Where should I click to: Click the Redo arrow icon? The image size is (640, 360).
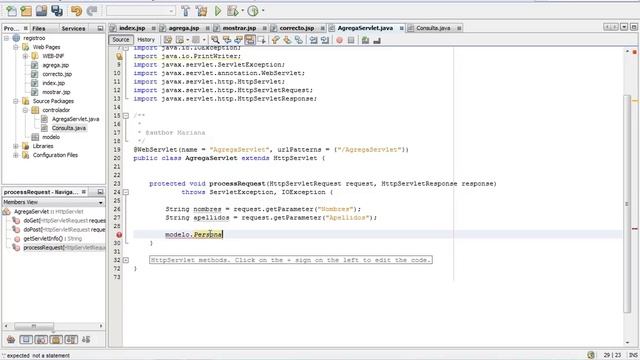point(92,11)
